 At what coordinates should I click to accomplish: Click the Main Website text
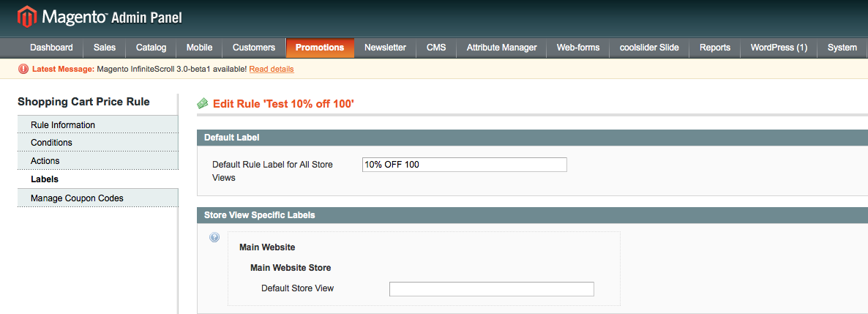click(x=267, y=247)
